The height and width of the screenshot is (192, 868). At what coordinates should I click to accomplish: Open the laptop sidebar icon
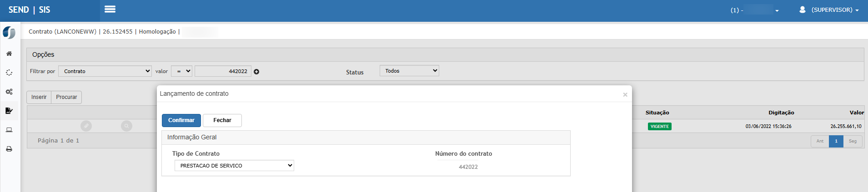click(9, 130)
